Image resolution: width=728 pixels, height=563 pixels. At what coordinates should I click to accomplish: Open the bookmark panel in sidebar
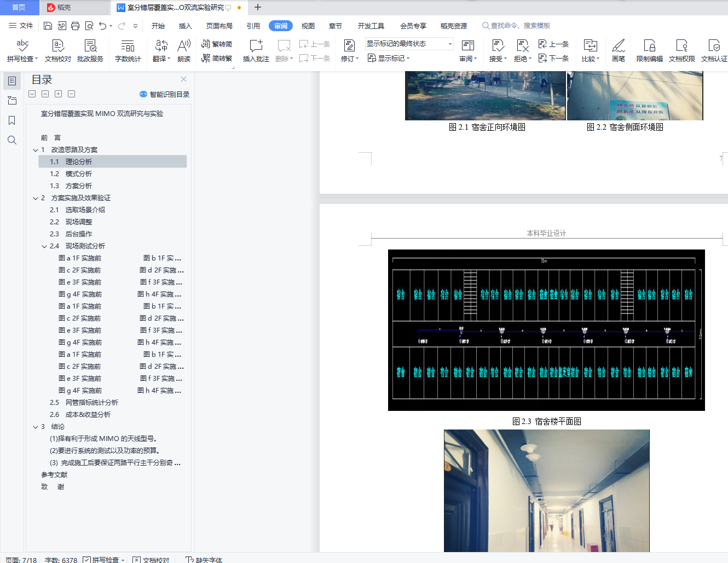(12, 120)
